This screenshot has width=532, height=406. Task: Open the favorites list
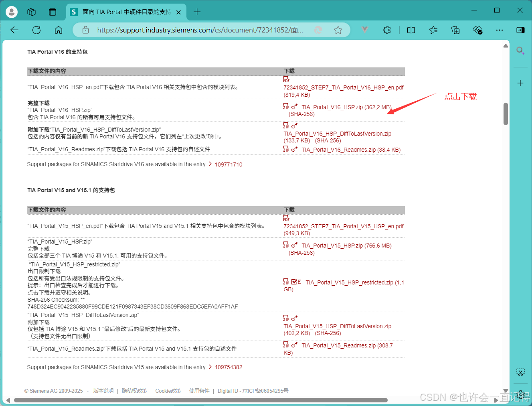click(433, 30)
